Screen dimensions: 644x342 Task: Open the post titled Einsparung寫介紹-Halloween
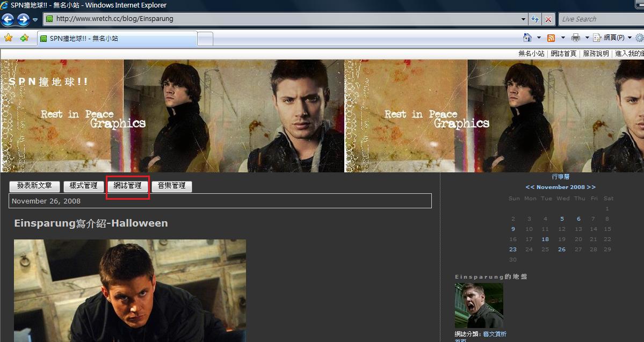click(91, 223)
